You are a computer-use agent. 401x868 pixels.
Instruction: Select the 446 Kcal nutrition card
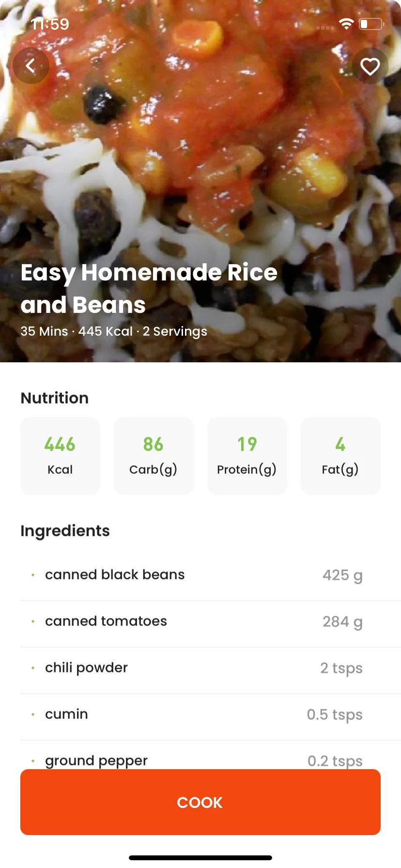tap(60, 456)
